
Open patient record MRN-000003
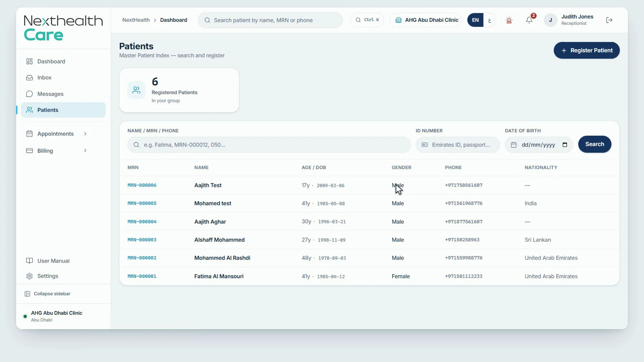[142, 240]
